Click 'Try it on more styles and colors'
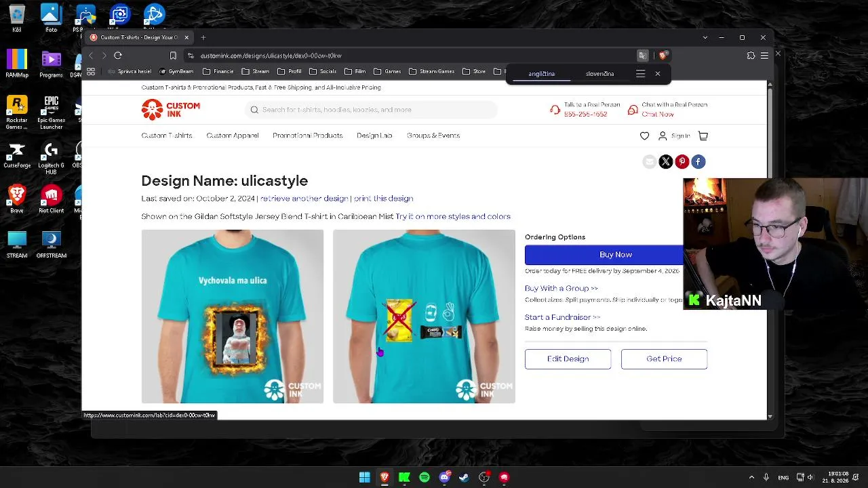Screen dimensions: 868x488 click(x=454, y=217)
